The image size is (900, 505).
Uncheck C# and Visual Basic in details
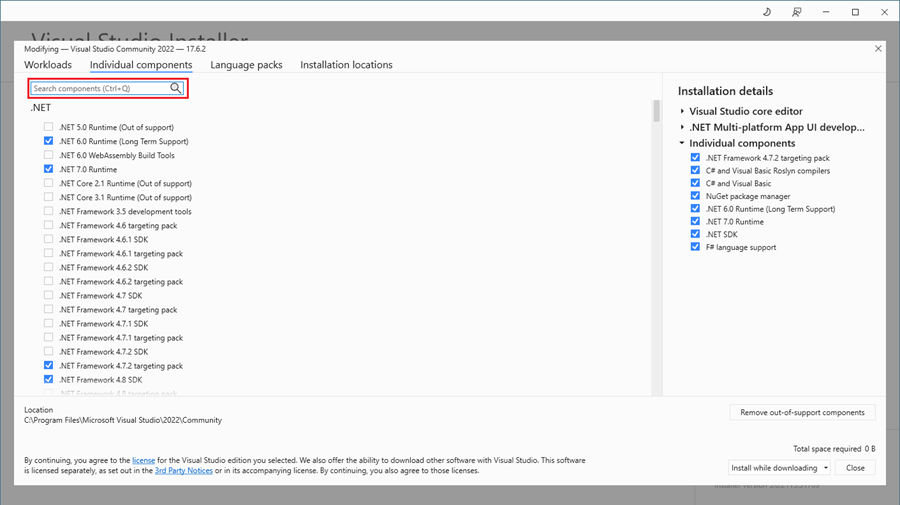pos(695,183)
